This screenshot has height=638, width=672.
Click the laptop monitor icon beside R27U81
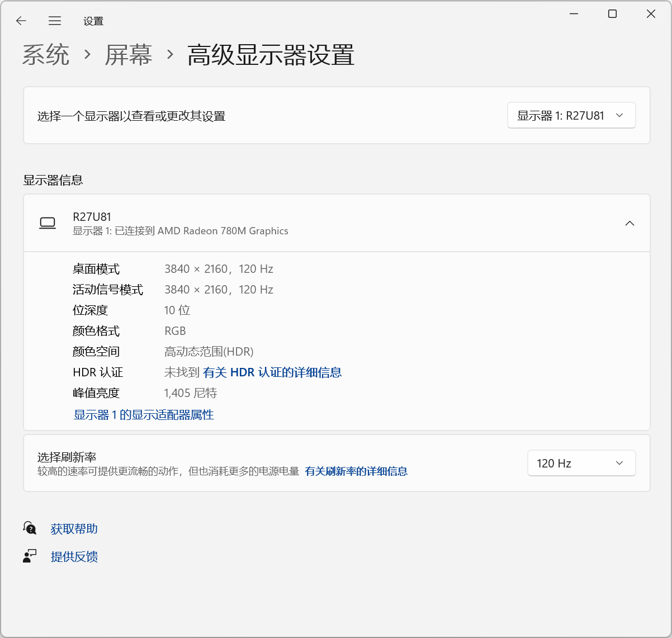pos(48,223)
